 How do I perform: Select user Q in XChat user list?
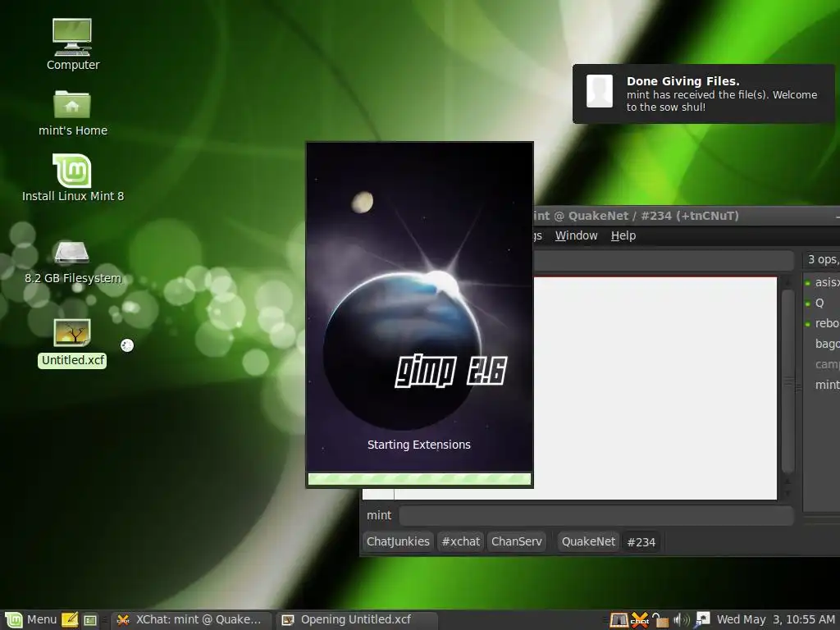(821, 304)
